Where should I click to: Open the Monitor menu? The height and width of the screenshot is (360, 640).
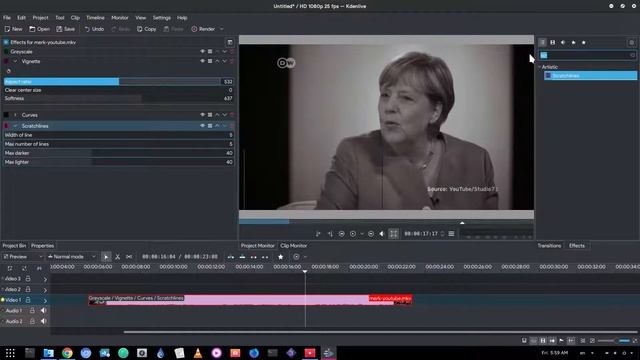[120, 18]
